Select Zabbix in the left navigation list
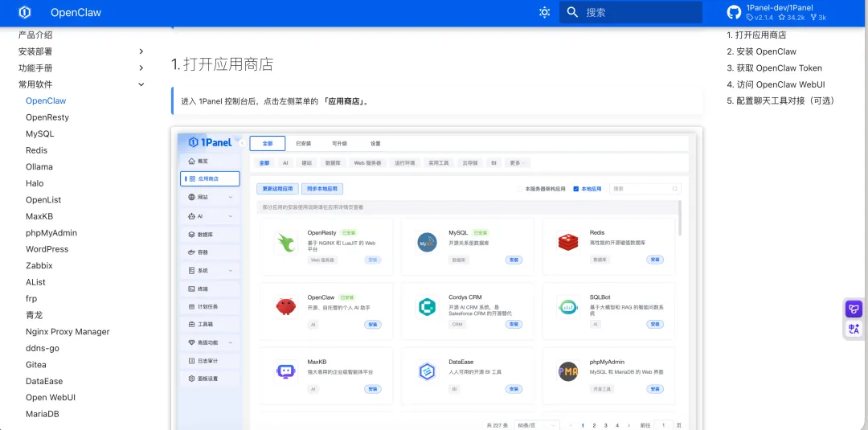 [x=39, y=266]
